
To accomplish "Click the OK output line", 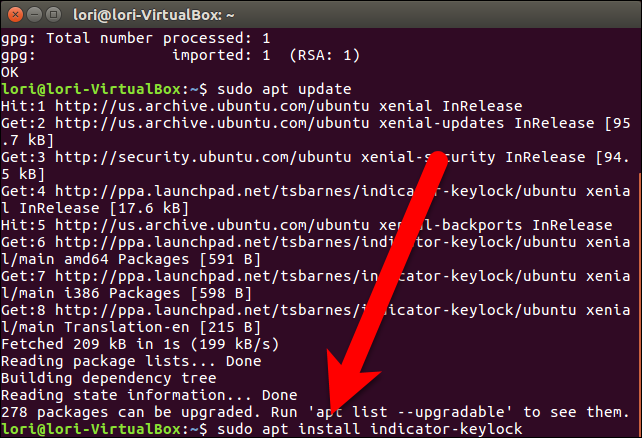I will pyautogui.click(x=11, y=70).
